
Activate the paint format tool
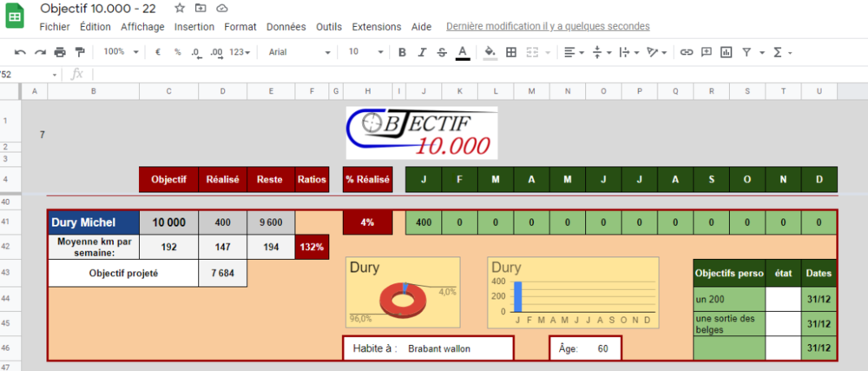point(80,52)
